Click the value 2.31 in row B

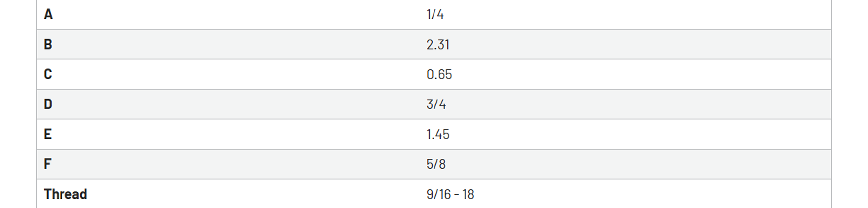(438, 45)
